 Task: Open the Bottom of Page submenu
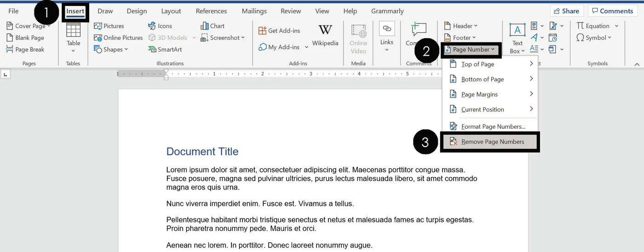pos(490,79)
